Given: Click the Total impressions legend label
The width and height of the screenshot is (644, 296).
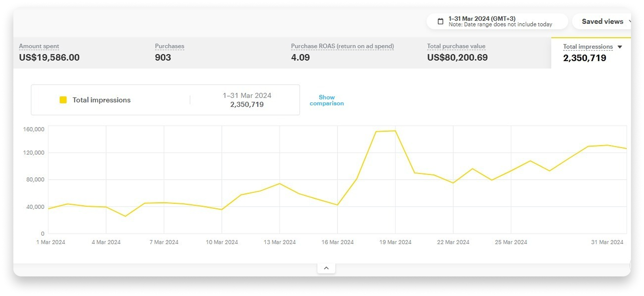Looking at the screenshot, I should (x=102, y=100).
